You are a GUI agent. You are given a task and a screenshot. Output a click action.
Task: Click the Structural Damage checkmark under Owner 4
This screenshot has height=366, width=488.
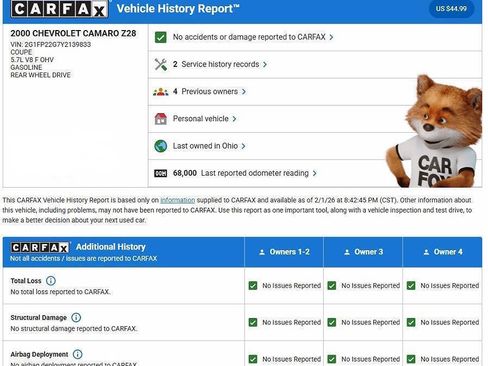tap(411, 322)
